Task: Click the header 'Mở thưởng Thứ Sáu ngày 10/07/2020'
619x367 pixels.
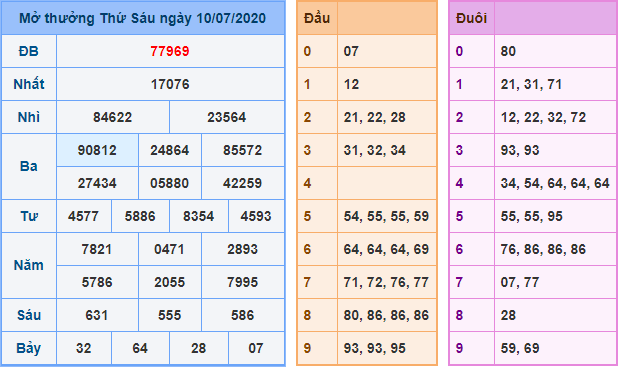Action: click(x=143, y=18)
